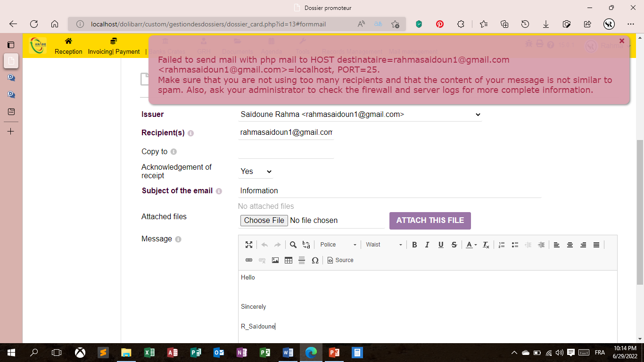Click the Subject of the email field

pos(389,191)
